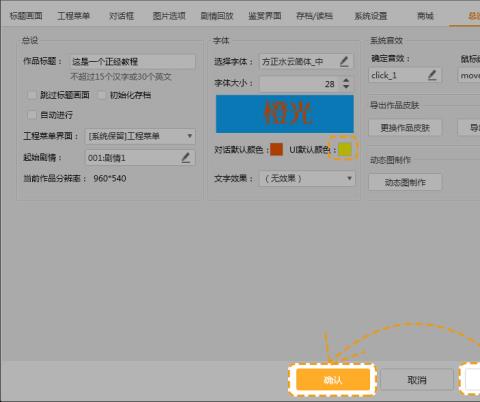The height and width of the screenshot is (402, 480).
Task: Edit the selected font with pencil icon
Action: click(344, 61)
